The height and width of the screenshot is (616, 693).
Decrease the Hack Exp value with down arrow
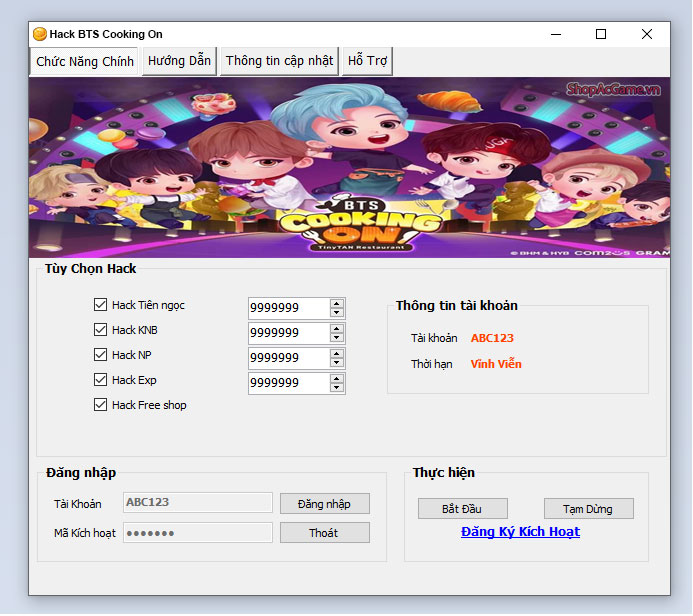337,388
